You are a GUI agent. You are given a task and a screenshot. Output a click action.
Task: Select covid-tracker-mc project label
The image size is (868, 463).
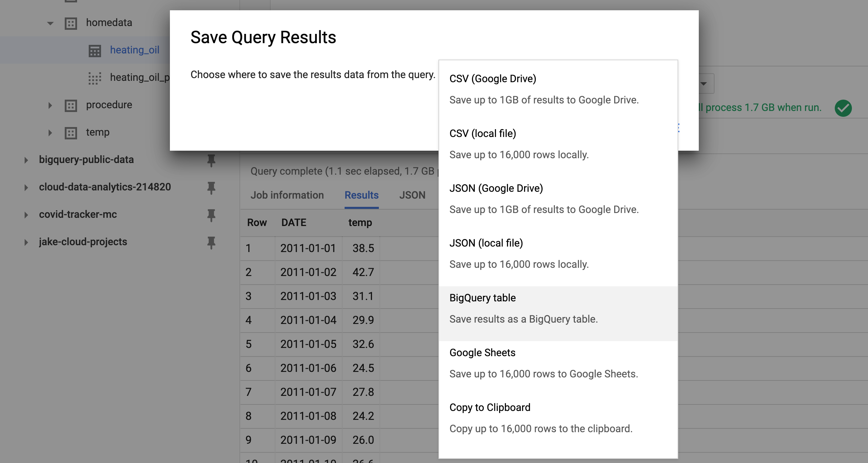click(78, 214)
